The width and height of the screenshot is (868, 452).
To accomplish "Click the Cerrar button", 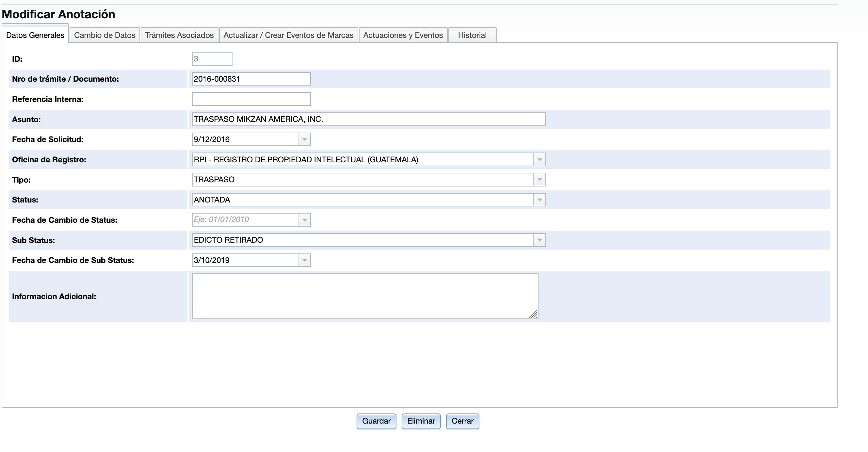I will coord(462,421).
